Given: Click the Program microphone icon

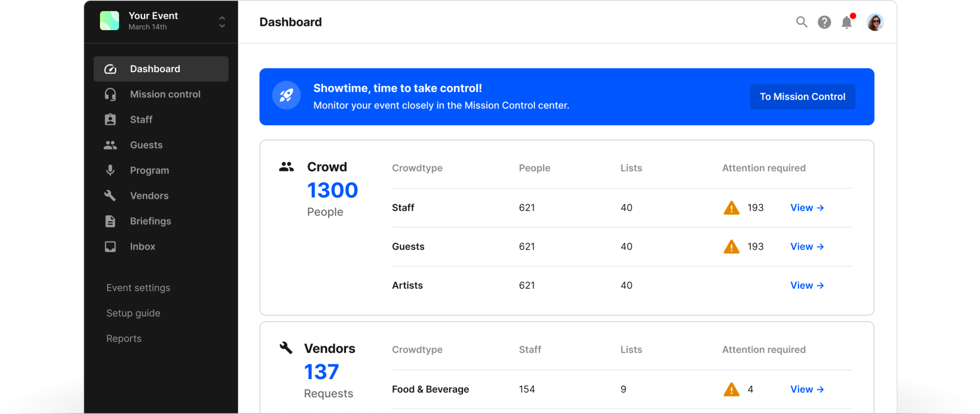Looking at the screenshot, I should point(110,170).
